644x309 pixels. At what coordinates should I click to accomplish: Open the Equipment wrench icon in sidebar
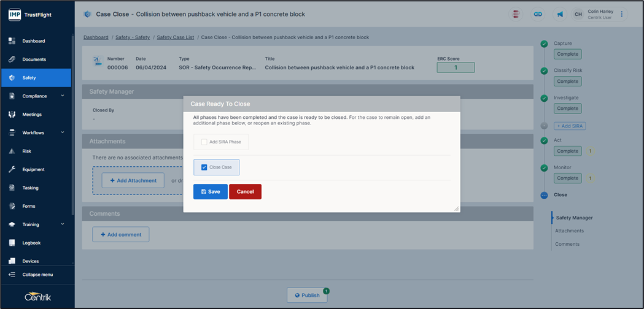tap(12, 170)
